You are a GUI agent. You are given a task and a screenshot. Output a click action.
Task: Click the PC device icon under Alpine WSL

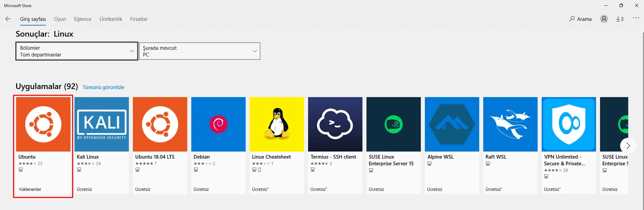pos(429,164)
